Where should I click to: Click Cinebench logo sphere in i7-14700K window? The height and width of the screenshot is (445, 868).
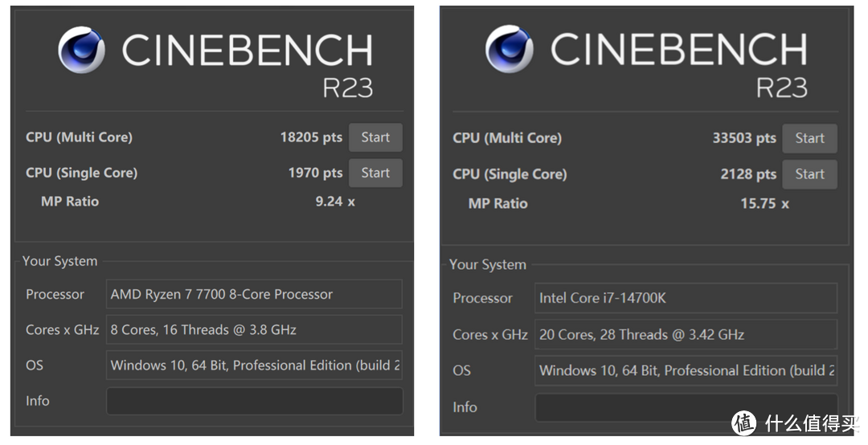pos(510,49)
